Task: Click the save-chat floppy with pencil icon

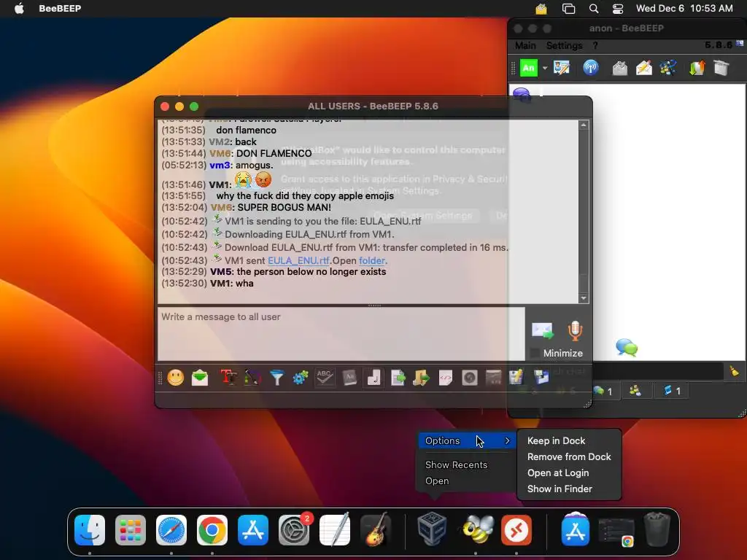Action: pos(516,378)
